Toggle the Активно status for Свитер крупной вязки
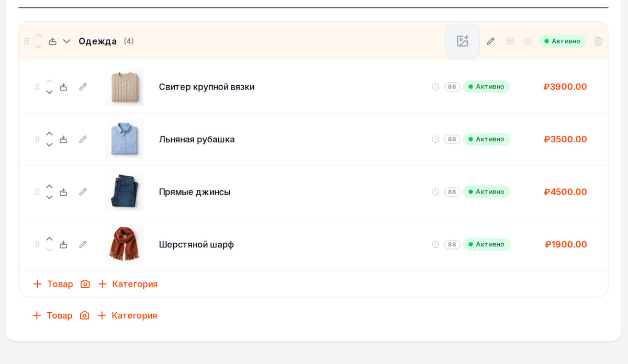This screenshot has height=364, width=628. point(486,87)
